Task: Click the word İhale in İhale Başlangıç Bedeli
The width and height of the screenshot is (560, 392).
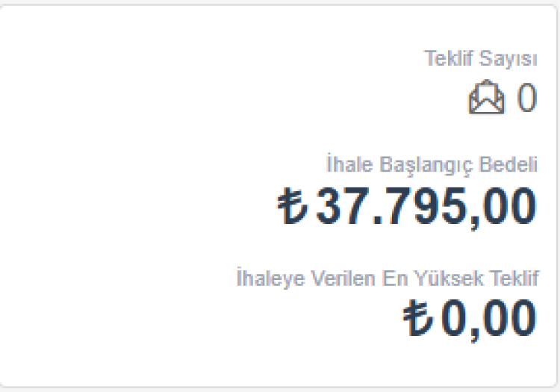Action: point(344,165)
